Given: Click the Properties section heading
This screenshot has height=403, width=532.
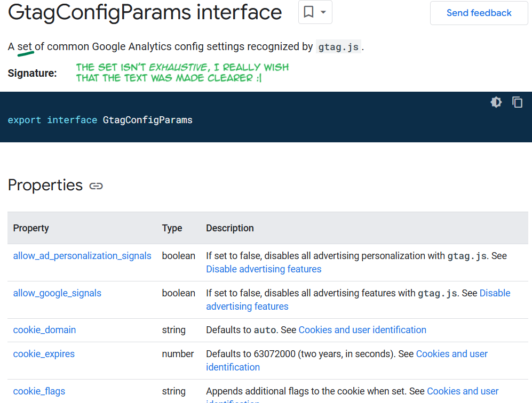Looking at the screenshot, I should [x=45, y=185].
